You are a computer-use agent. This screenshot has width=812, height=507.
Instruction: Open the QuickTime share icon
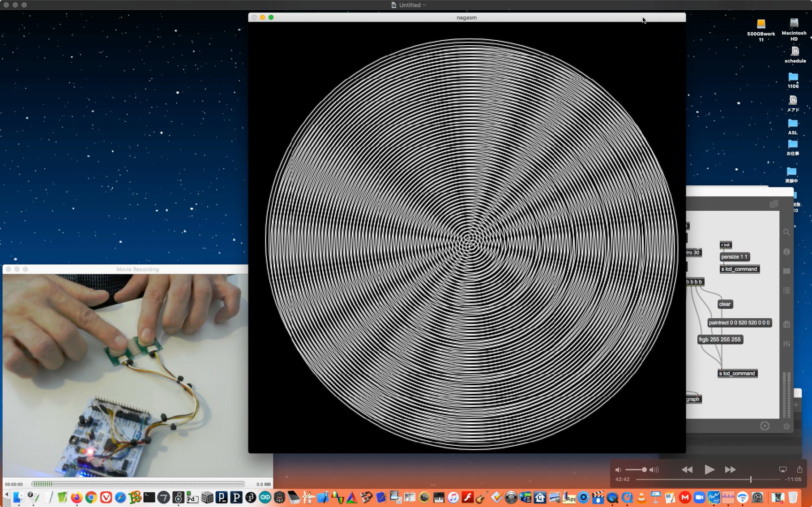point(799,469)
